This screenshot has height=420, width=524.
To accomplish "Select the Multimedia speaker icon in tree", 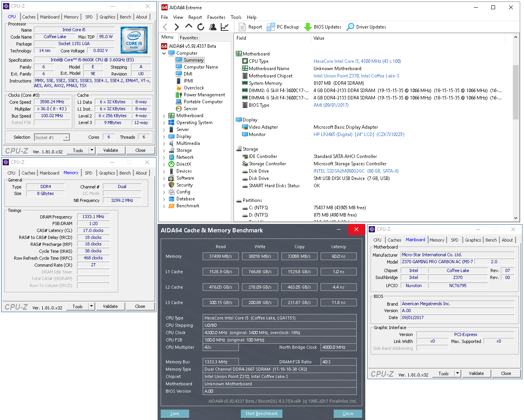I will [x=171, y=143].
